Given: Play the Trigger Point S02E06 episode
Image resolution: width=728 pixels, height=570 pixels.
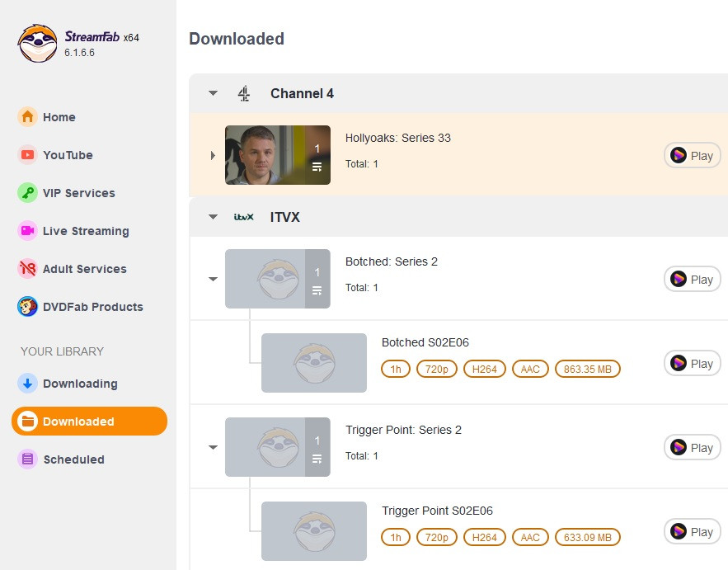Looking at the screenshot, I should pos(693,531).
